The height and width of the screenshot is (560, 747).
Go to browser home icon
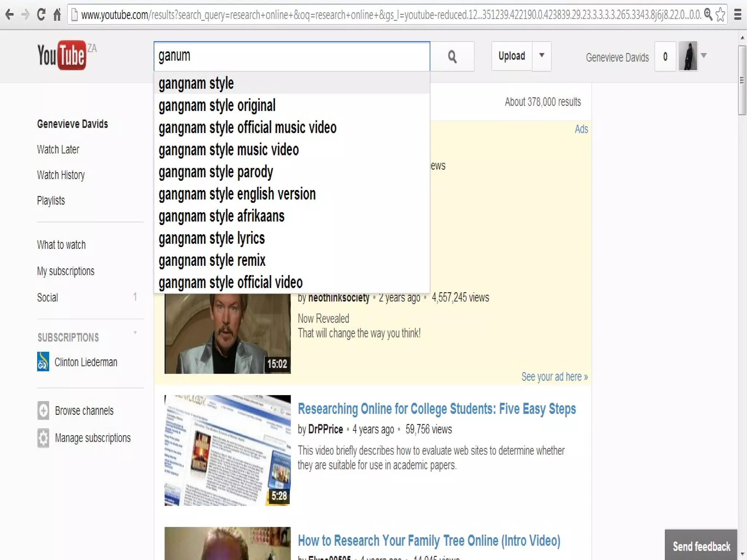pos(57,15)
